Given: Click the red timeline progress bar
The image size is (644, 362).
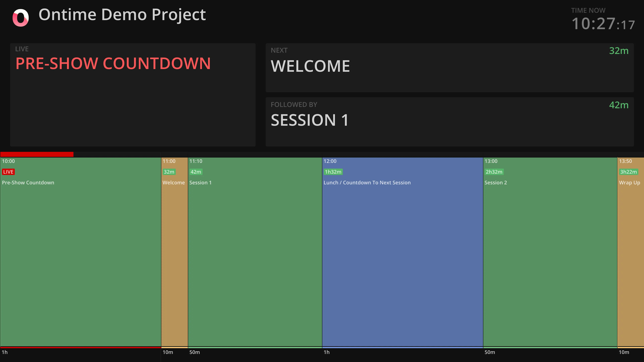Looking at the screenshot, I should tap(37, 154).
